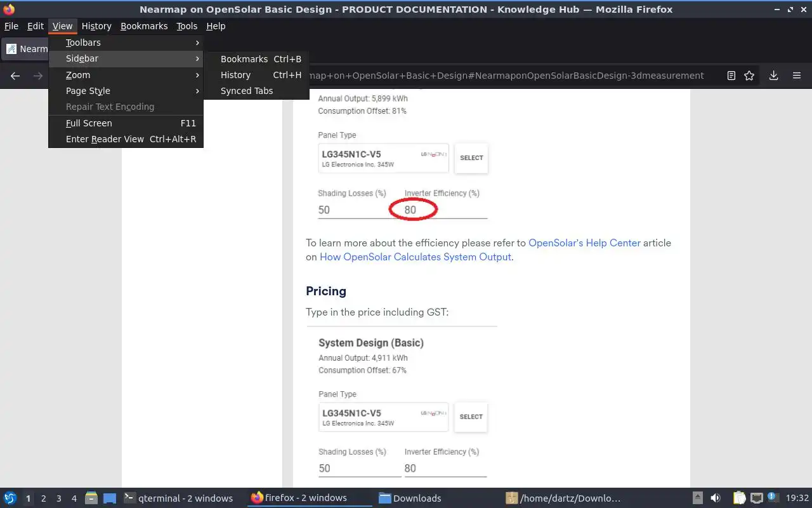Click the upper Shading Losses field showing 50

tap(360, 210)
